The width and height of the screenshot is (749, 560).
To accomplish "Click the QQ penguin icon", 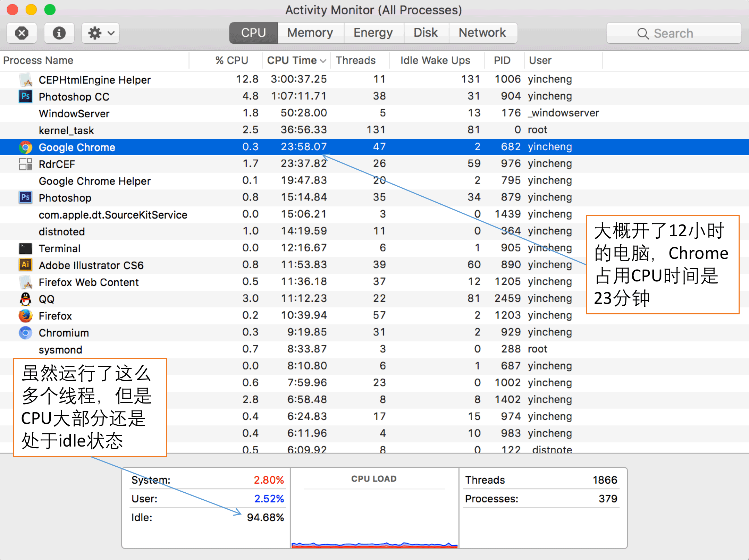I will pos(25,299).
